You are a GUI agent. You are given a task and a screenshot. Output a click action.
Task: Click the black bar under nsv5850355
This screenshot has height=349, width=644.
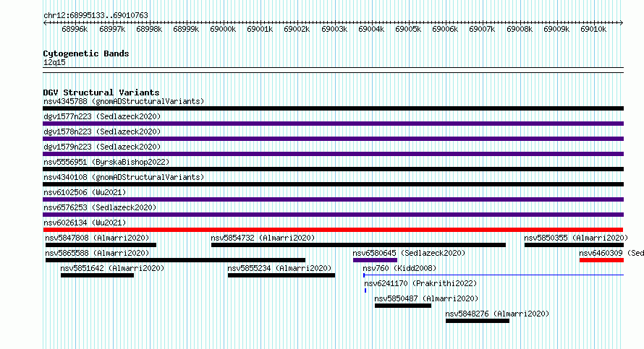(x=574, y=245)
